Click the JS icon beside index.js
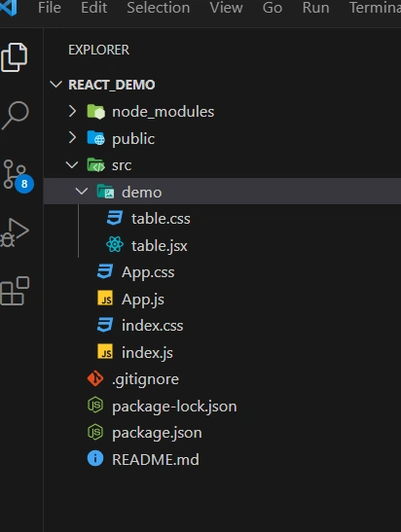This screenshot has height=532, width=401. [x=105, y=352]
